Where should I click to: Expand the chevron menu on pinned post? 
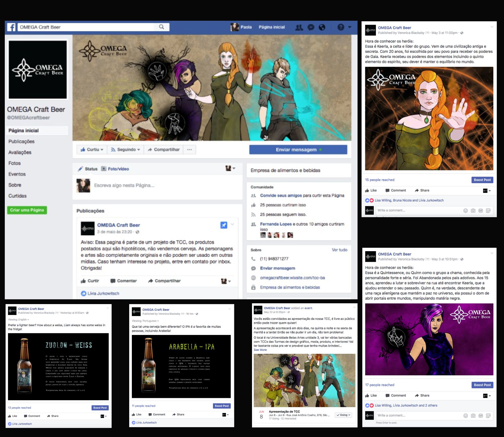point(232,224)
